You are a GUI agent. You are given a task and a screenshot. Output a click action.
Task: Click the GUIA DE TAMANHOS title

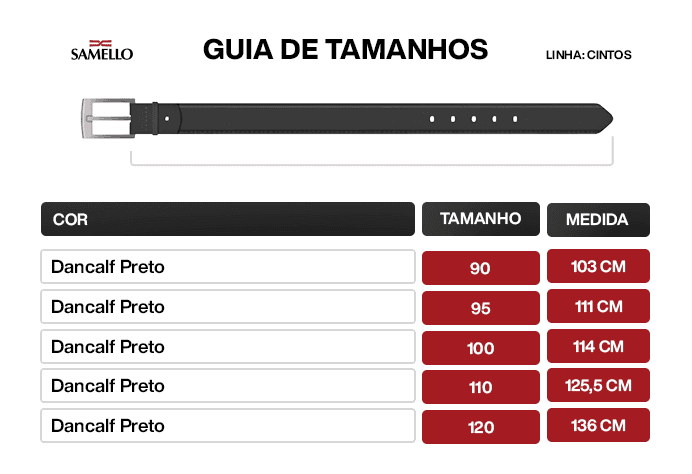345,50
